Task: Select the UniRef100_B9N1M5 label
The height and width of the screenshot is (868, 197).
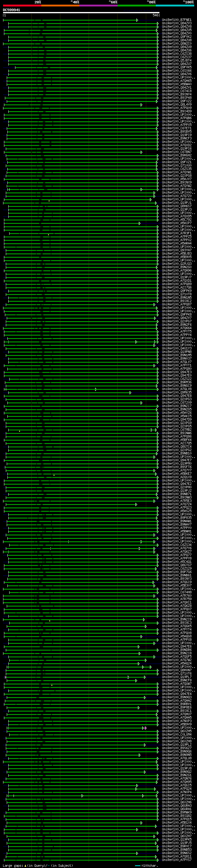Action: 177,355
